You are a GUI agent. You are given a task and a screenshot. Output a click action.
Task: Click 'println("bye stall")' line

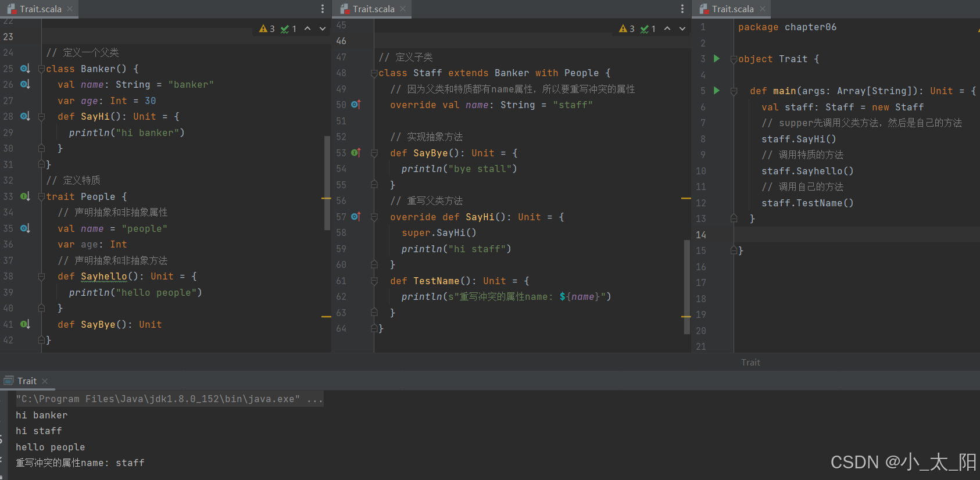point(459,169)
